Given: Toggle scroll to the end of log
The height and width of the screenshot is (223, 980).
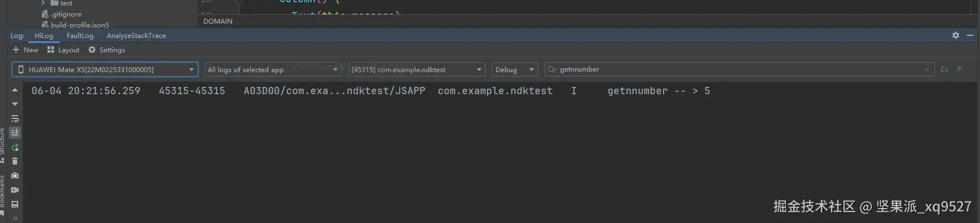Looking at the screenshot, I should point(15,133).
